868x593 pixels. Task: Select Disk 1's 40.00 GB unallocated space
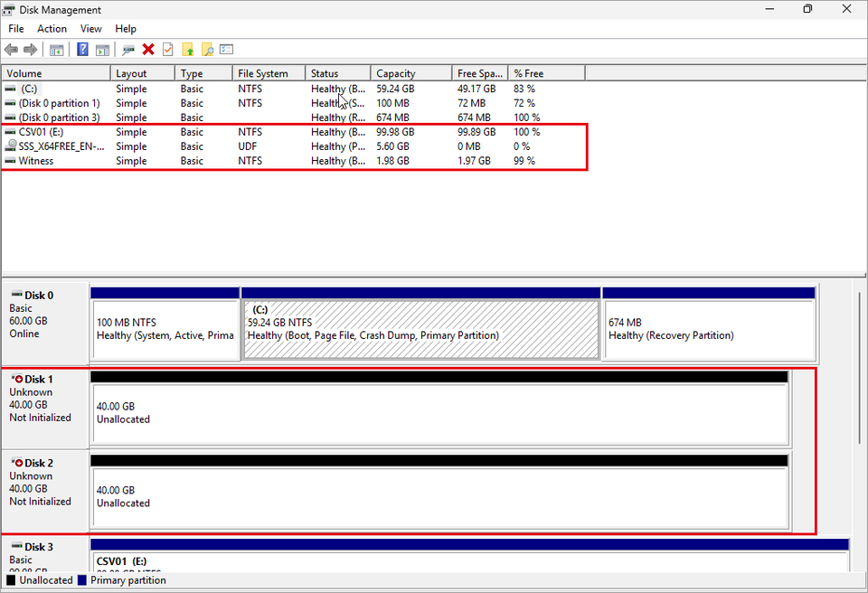pos(440,409)
